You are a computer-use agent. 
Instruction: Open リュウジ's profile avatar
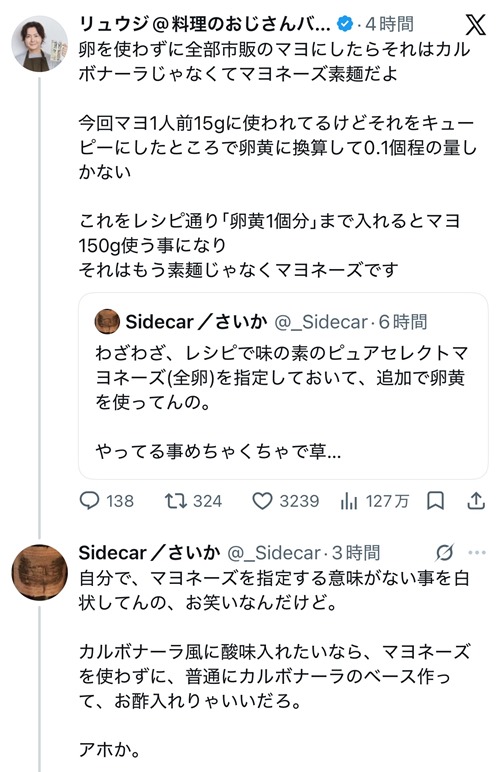coord(40,44)
